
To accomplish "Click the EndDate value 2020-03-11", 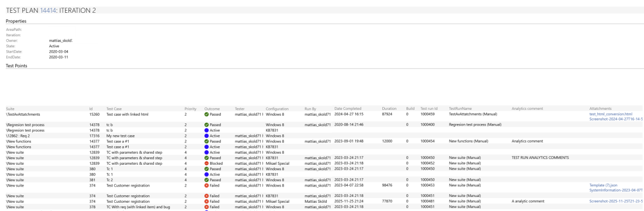I will pyautogui.click(x=59, y=57).
